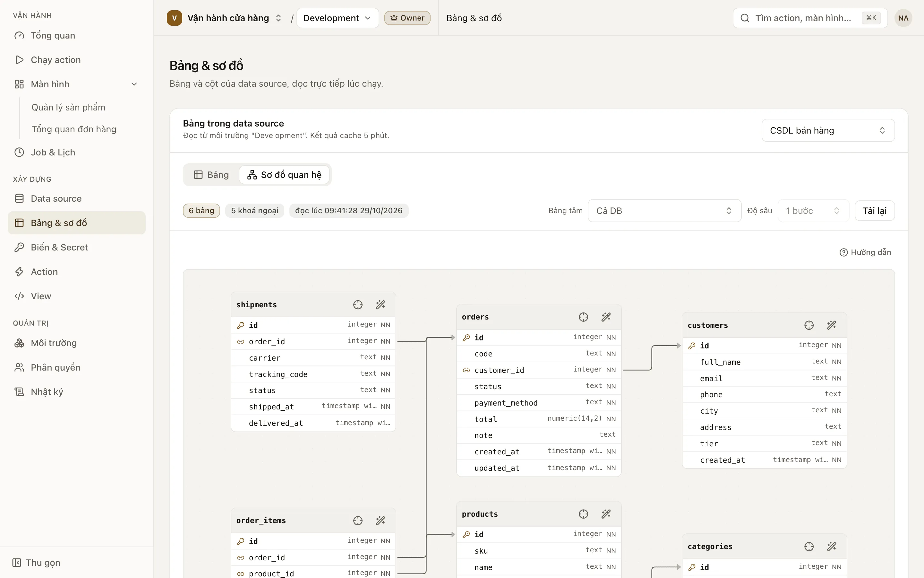Open the Development environment dropdown
This screenshot has height=578, width=924.
[x=338, y=18]
